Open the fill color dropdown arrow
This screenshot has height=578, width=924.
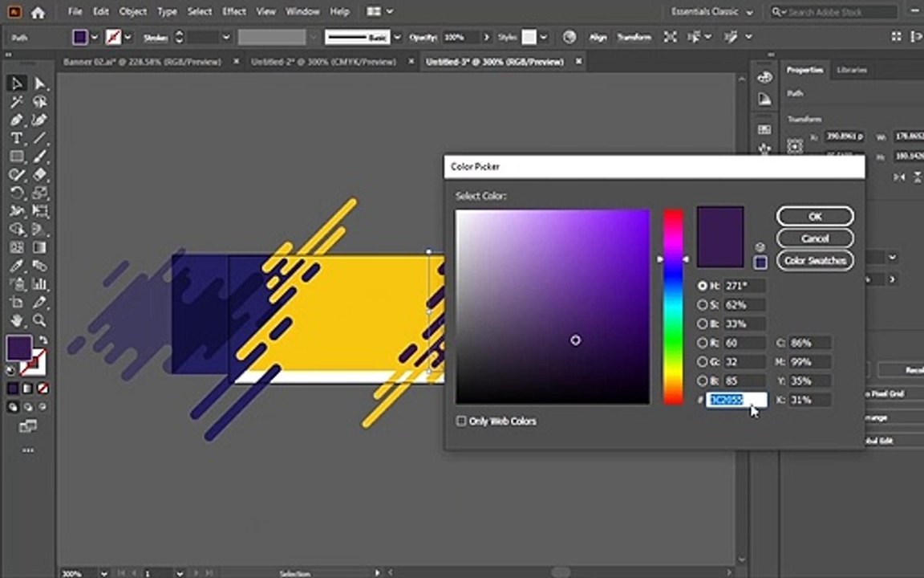click(95, 37)
